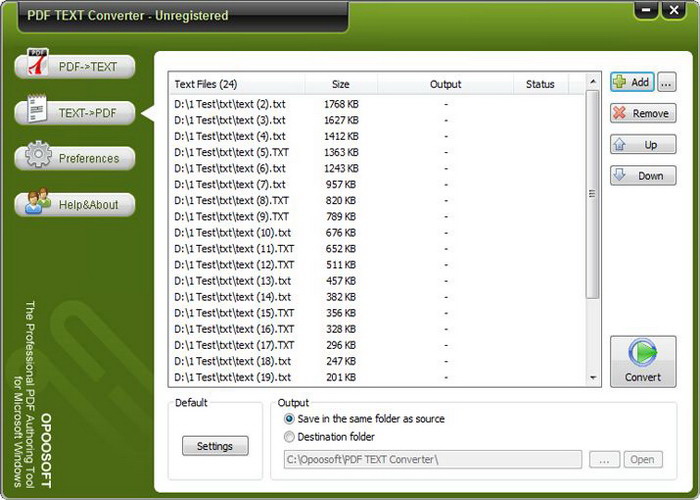This screenshot has width=700, height=500.
Task: Select file text (5).TXT
Action: (377, 152)
